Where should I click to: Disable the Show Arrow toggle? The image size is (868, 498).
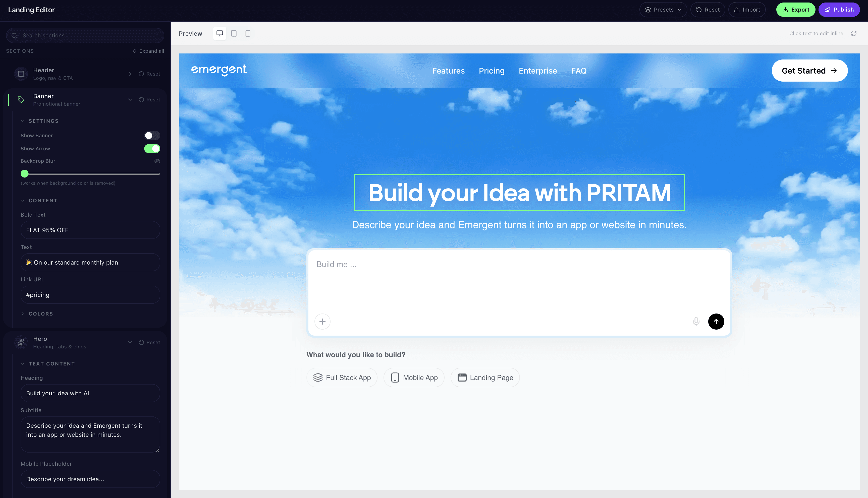click(152, 149)
